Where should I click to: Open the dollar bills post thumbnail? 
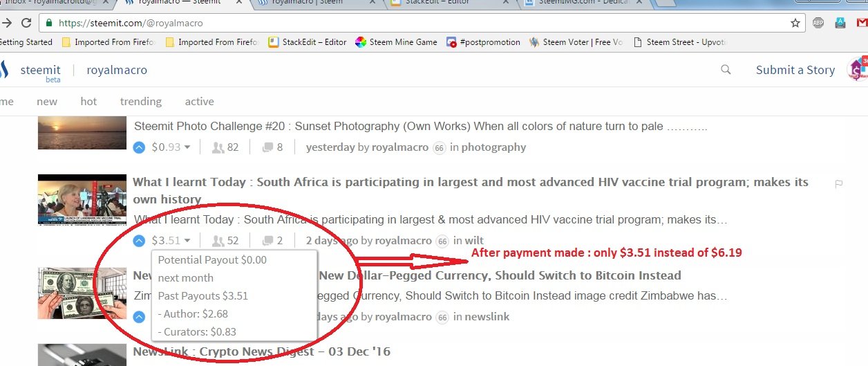coord(82,293)
